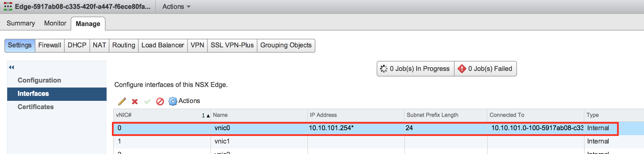
Task: Switch to the Load Balancer tab
Action: (163, 45)
